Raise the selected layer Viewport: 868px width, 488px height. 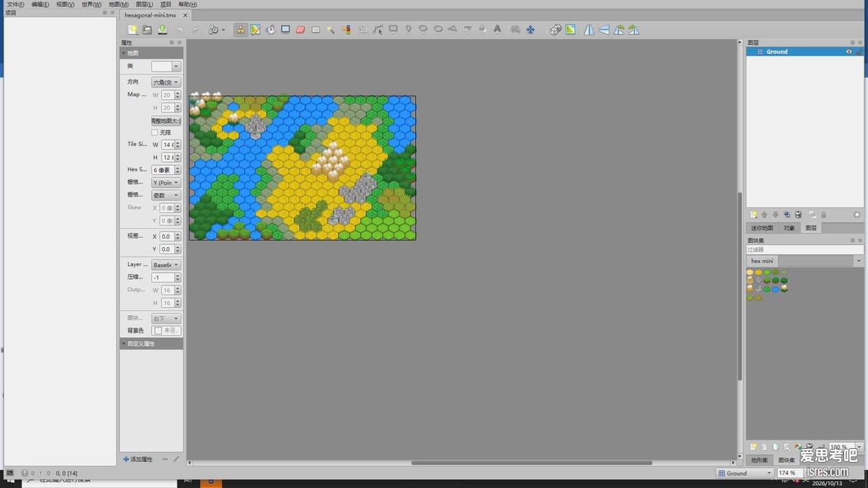click(764, 215)
